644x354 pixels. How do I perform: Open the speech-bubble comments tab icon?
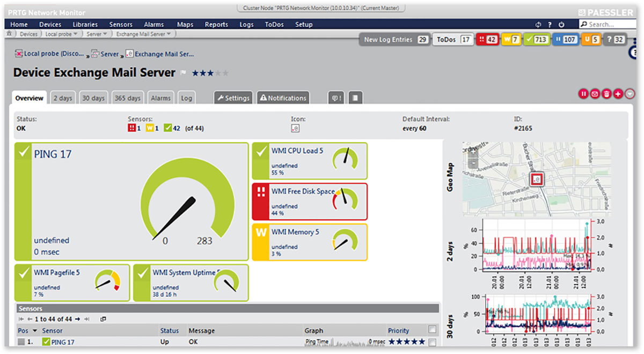[x=337, y=98]
